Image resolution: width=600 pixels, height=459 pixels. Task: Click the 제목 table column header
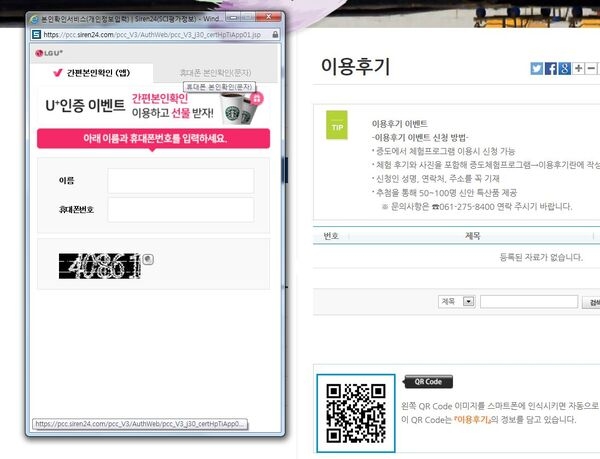coord(473,236)
